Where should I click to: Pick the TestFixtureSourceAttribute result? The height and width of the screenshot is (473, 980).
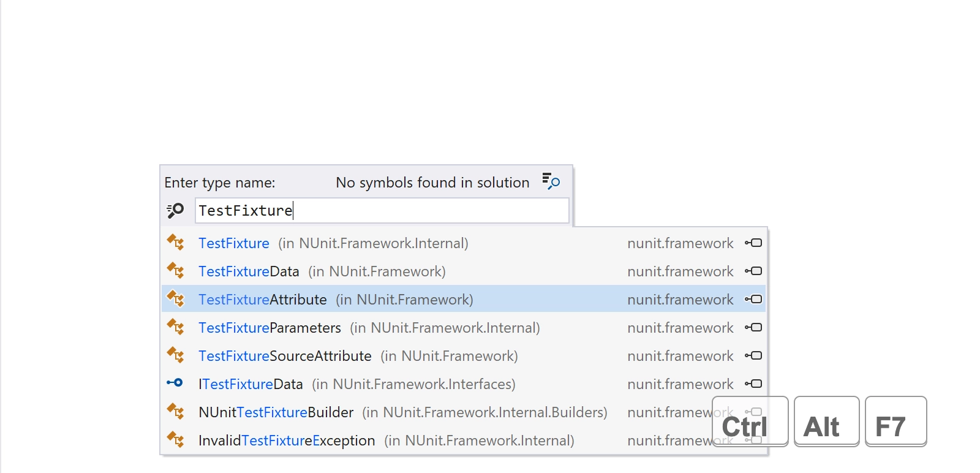464,356
